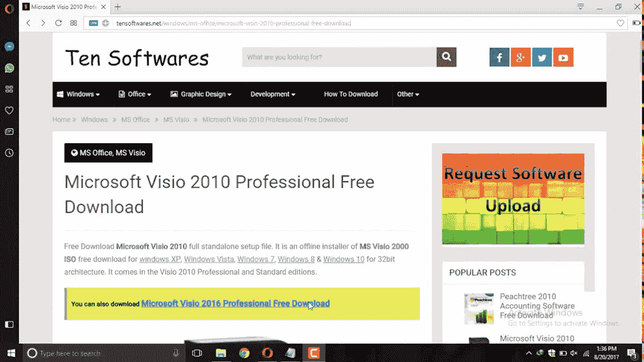Open Bookmarks heart in the sidebar
Image resolution: width=644 pixels, height=362 pixels.
[9, 110]
